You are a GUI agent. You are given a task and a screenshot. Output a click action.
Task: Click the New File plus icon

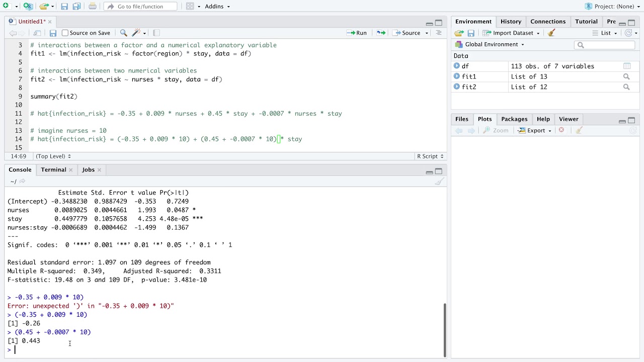click(x=6, y=6)
